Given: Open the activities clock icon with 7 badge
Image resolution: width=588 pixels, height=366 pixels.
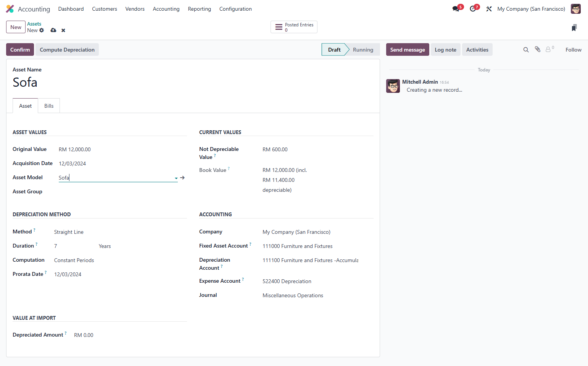Looking at the screenshot, I should [474, 8].
